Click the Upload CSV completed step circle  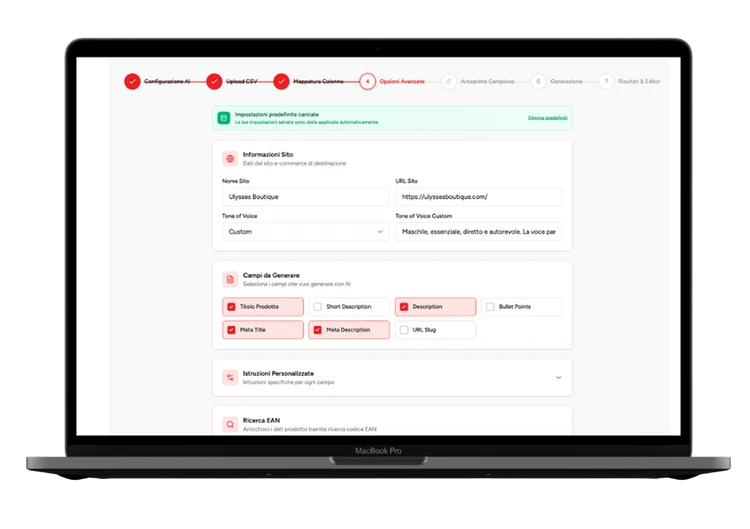[214, 81]
